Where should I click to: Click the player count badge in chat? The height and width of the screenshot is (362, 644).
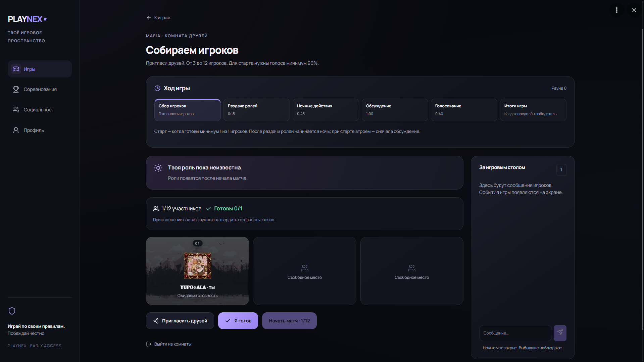click(x=561, y=170)
